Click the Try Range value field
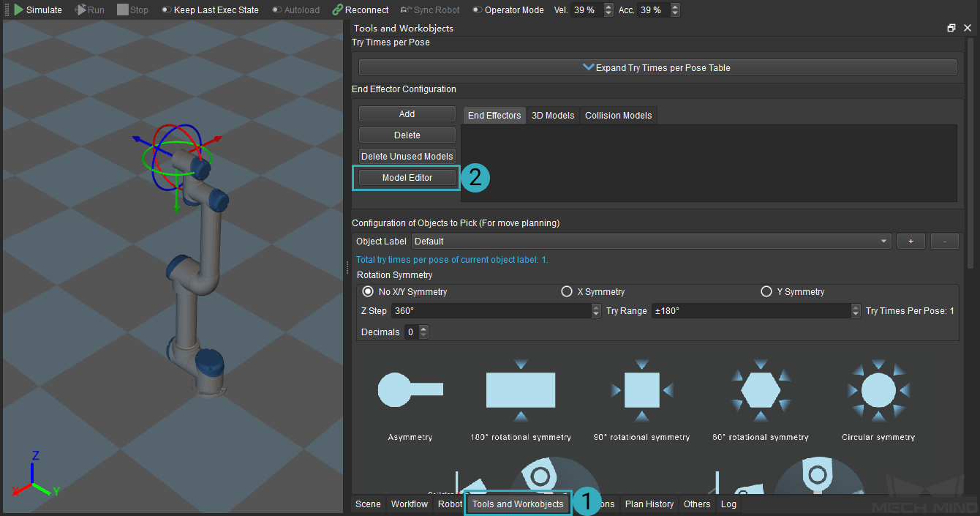This screenshot has width=980, height=516. (x=751, y=311)
